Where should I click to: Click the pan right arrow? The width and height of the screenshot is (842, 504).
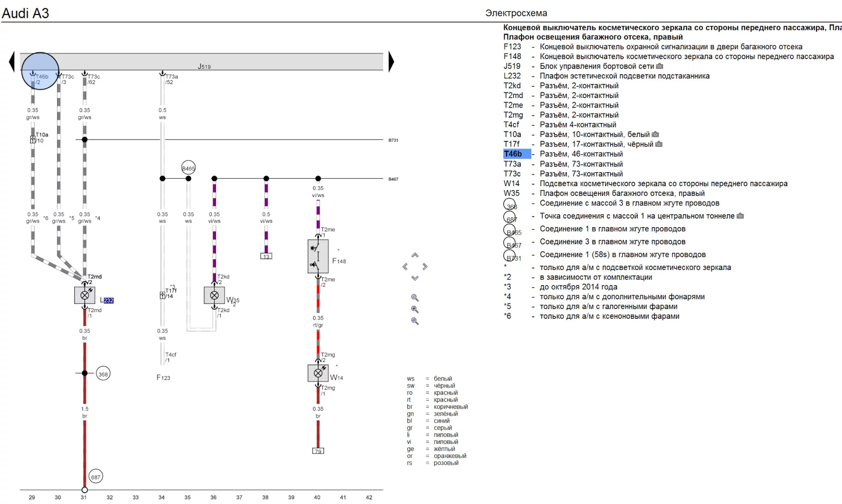425,266
